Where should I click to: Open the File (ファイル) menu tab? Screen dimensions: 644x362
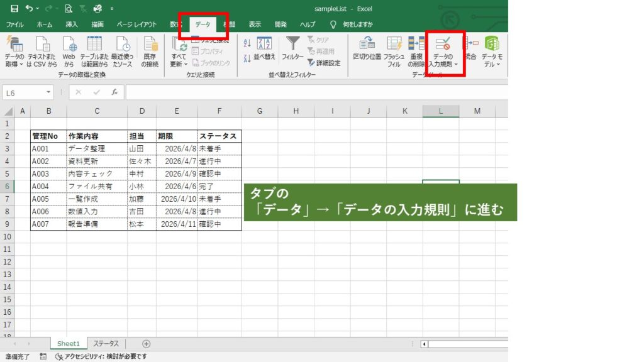[x=15, y=25]
